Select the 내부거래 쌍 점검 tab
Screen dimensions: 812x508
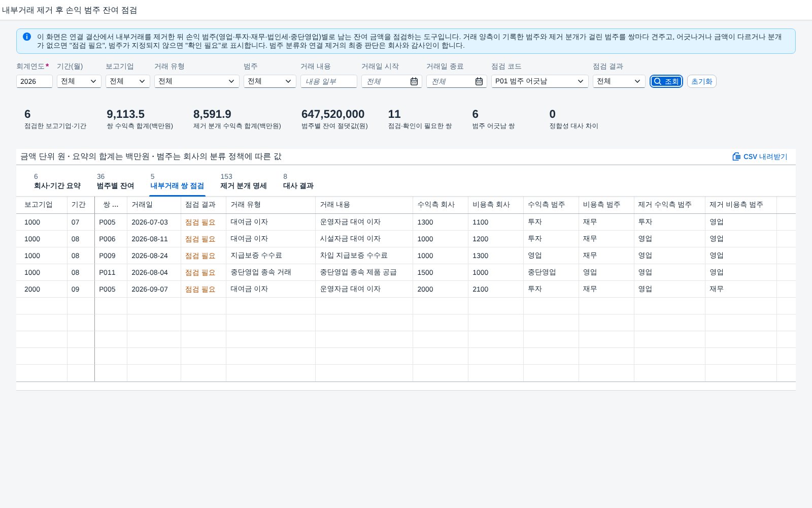click(177, 181)
